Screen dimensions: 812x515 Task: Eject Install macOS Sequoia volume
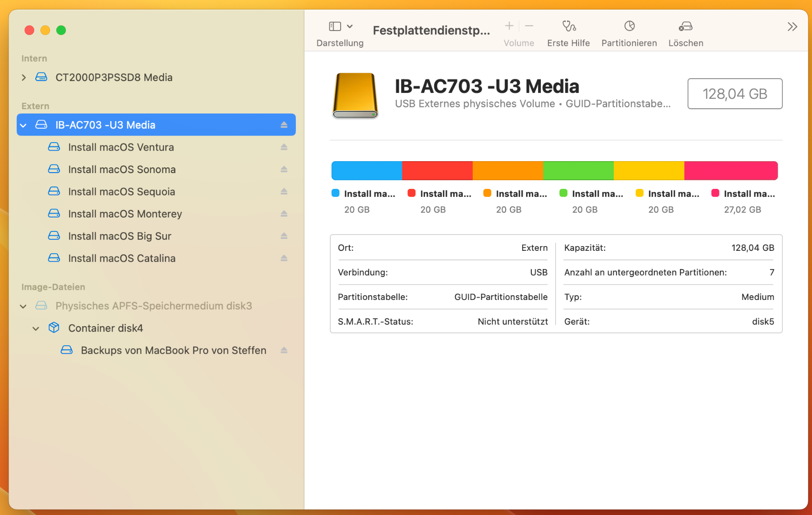(284, 192)
